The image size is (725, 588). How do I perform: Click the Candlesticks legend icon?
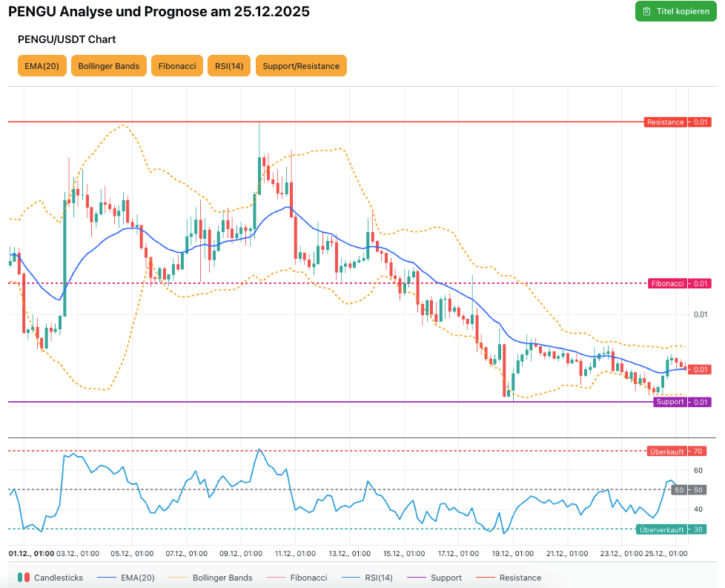[24, 578]
